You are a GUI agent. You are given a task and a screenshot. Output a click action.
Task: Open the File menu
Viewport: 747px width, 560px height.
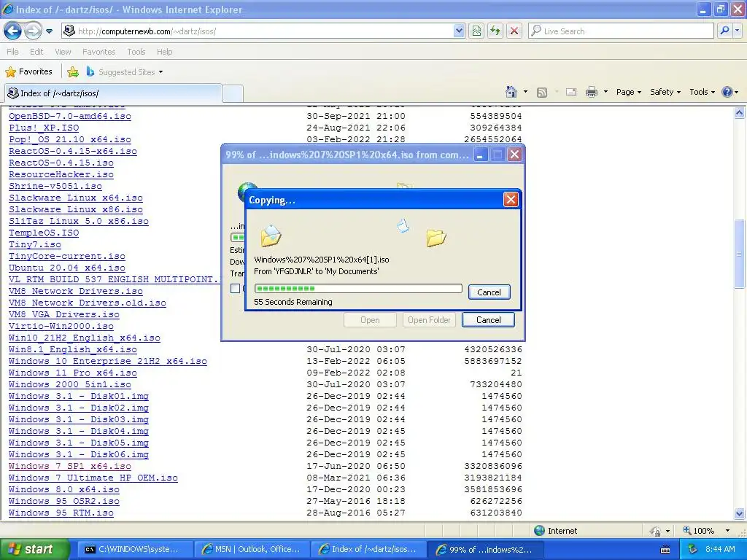(x=13, y=52)
